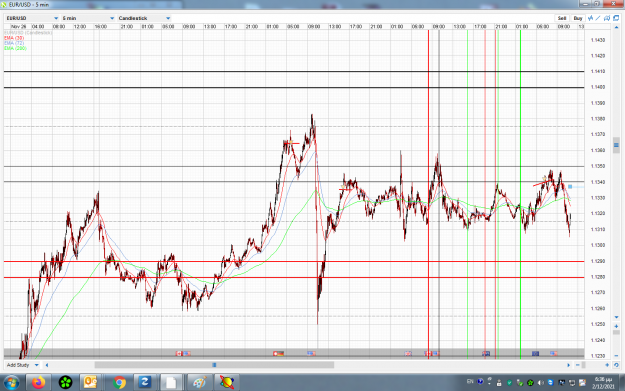Click the 1.1400 price label on the axis
The image size is (625, 391).
tap(597, 87)
